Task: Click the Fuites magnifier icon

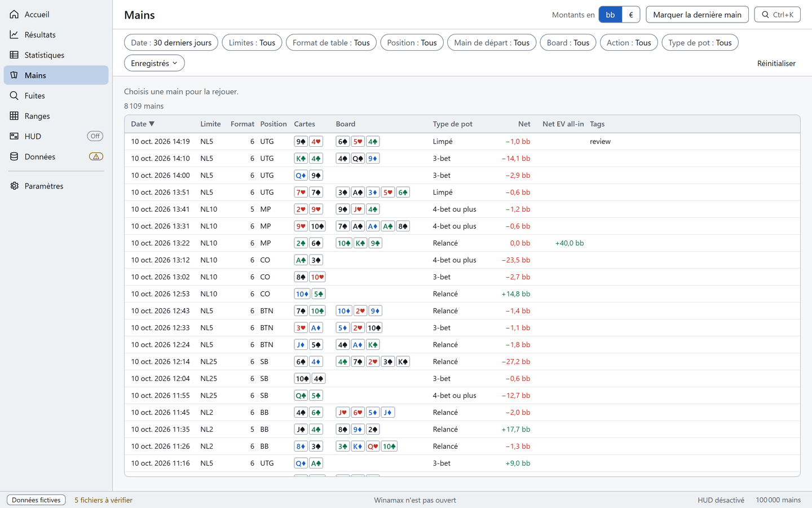Action: pyautogui.click(x=14, y=95)
